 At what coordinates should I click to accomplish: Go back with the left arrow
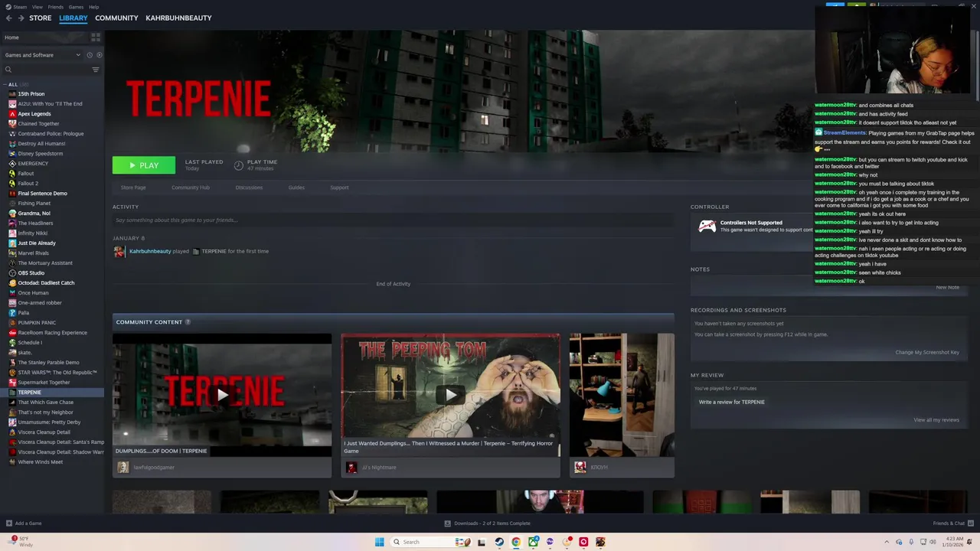coord(9,18)
